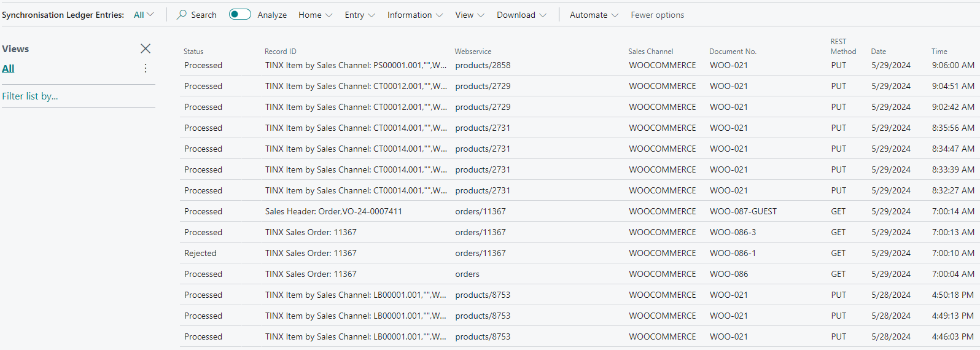Screen dimensions: 980x350
Task: Click the Webservice column header
Action: 473,52
